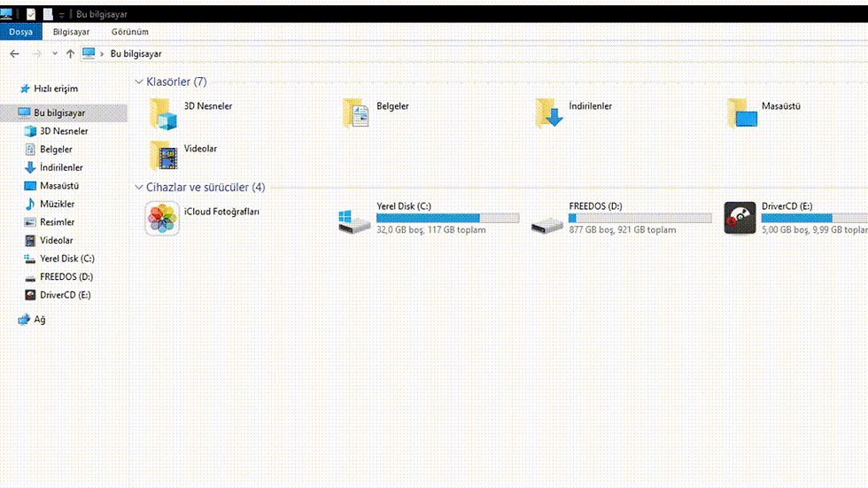Select 3D Nesneler in the sidebar

point(56,131)
